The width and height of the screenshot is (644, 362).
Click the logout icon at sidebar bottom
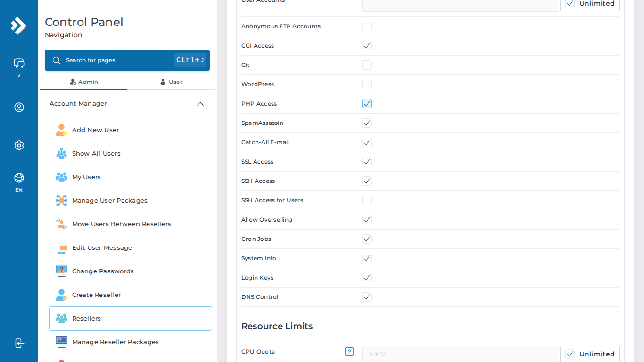tap(19, 343)
